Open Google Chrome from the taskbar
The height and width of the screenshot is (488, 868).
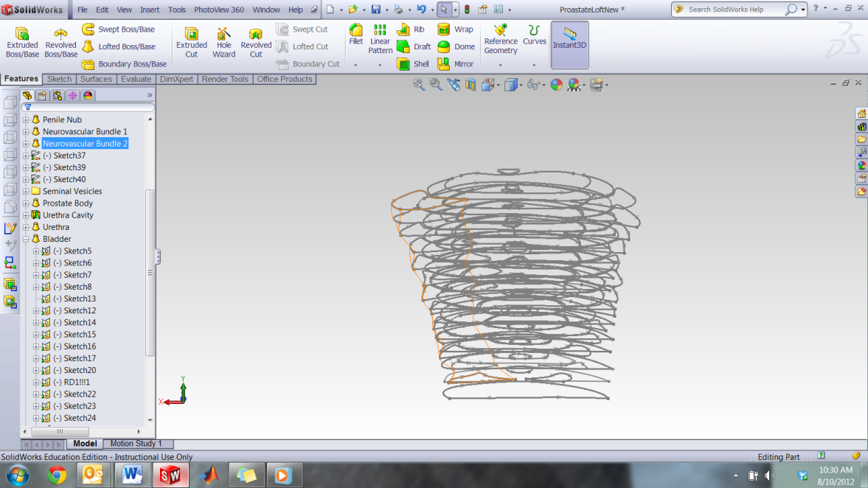click(x=57, y=475)
